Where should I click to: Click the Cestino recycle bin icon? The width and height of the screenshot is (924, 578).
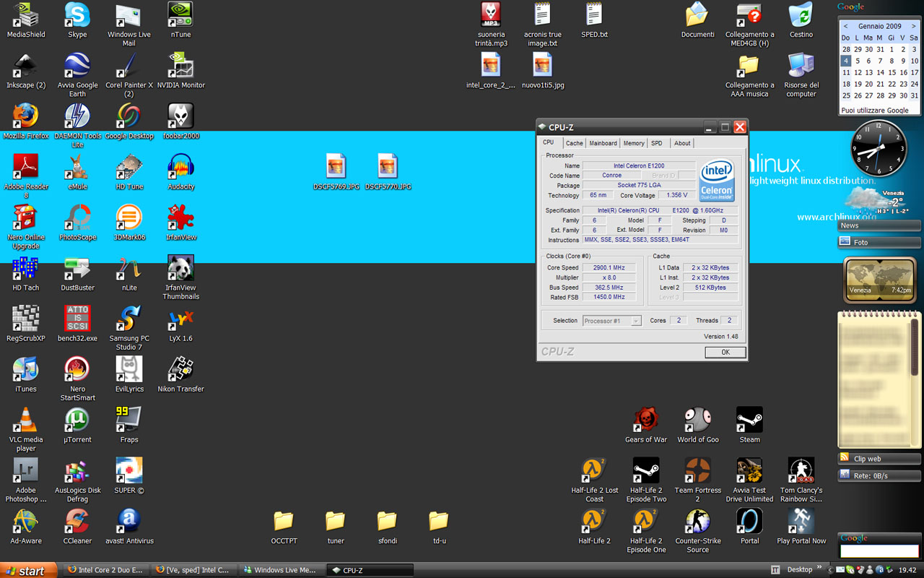point(801,15)
